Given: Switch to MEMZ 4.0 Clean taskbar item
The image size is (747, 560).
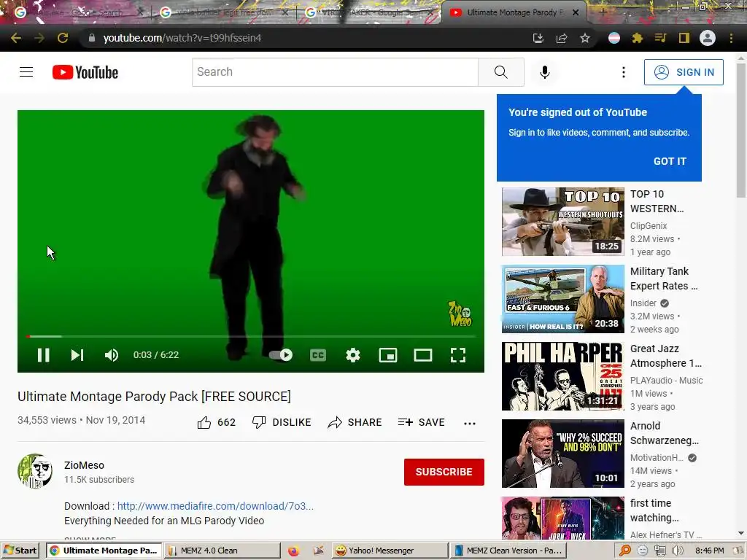Looking at the screenshot, I should pyautogui.click(x=222, y=551).
